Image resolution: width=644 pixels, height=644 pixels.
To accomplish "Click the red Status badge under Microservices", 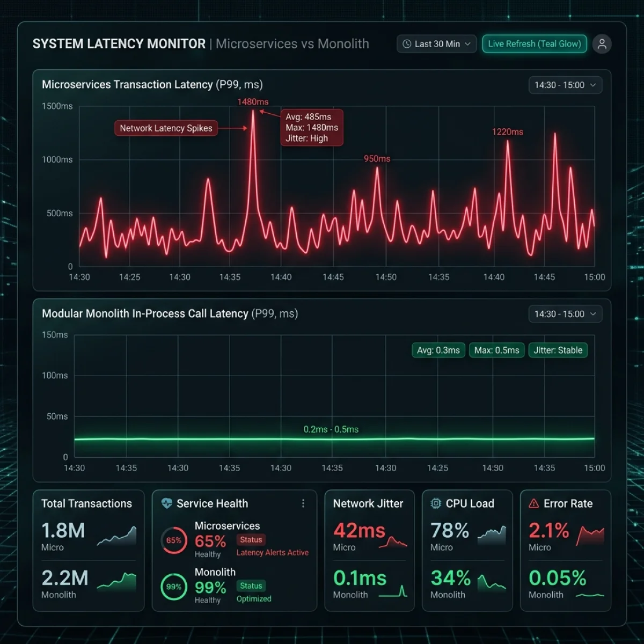I will 251,540.
